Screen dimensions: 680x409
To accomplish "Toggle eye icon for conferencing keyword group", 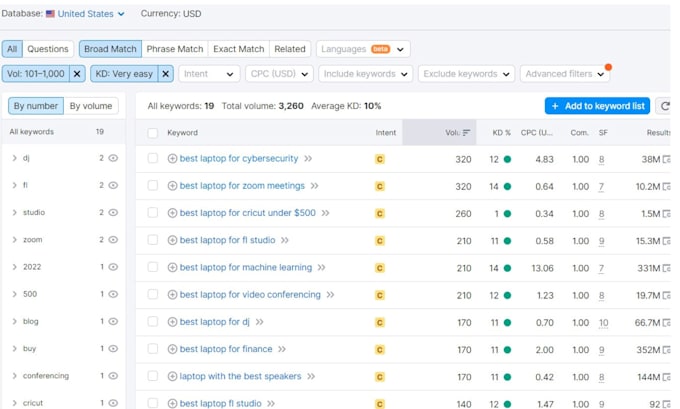I will pos(113,376).
